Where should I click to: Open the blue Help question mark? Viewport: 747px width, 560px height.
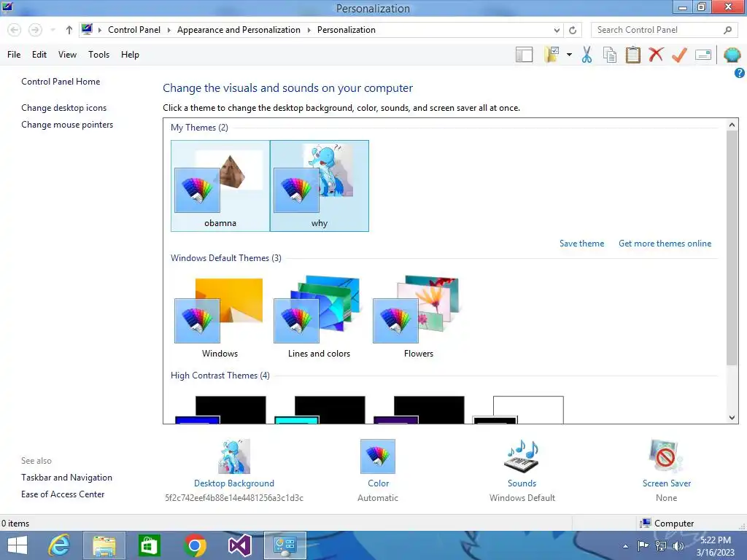click(x=739, y=73)
